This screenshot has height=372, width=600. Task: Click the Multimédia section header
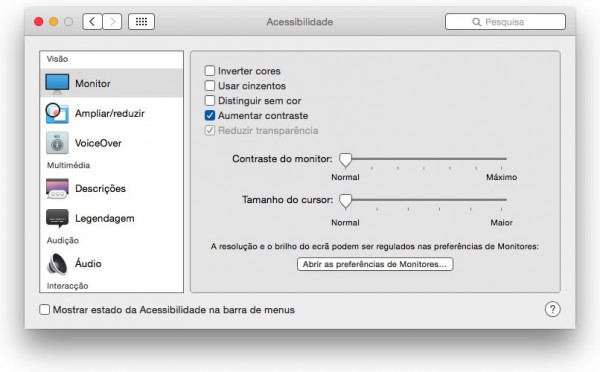[68, 165]
